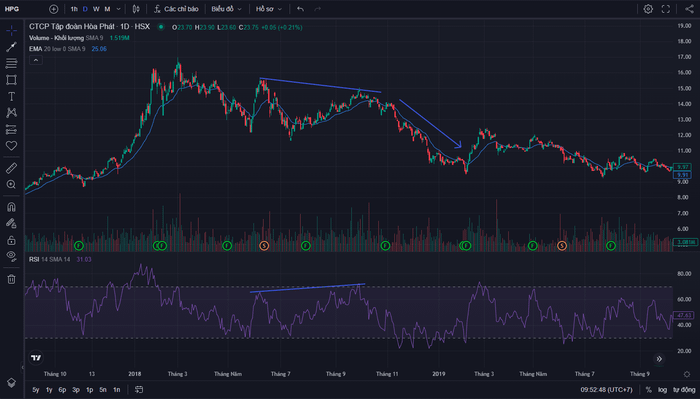The image size is (700, 399).
Task: Toggle hide all drawings eye icon
Action: pyautogui.click(x=11, y=256)
